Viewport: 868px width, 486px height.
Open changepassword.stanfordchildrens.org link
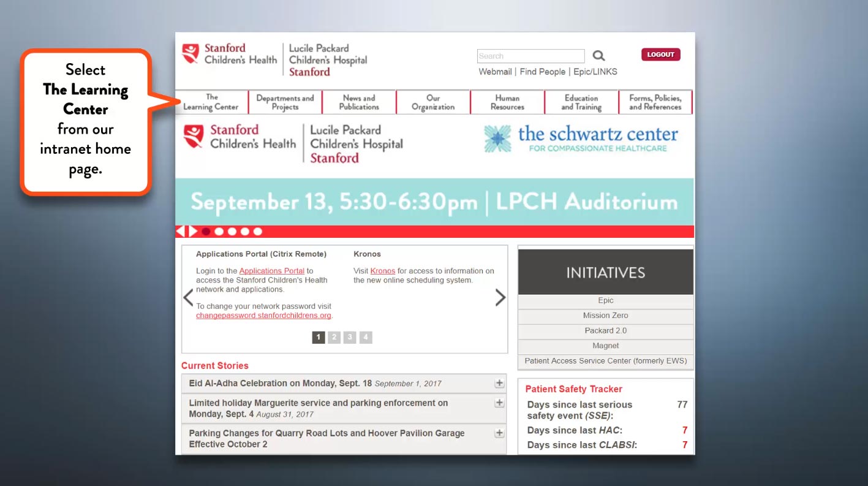pyautogui.click(x=263, y=316)
